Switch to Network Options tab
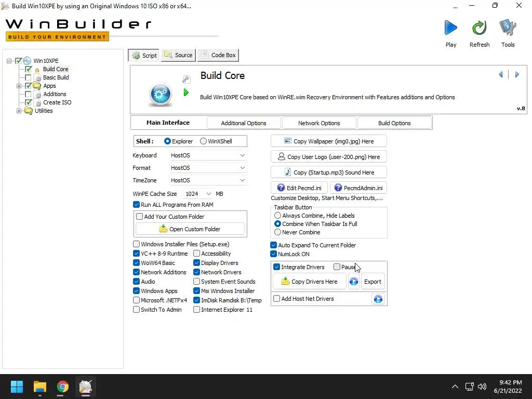Image resolution: width=532 pixels, height=399 pixels. [319, 123]
